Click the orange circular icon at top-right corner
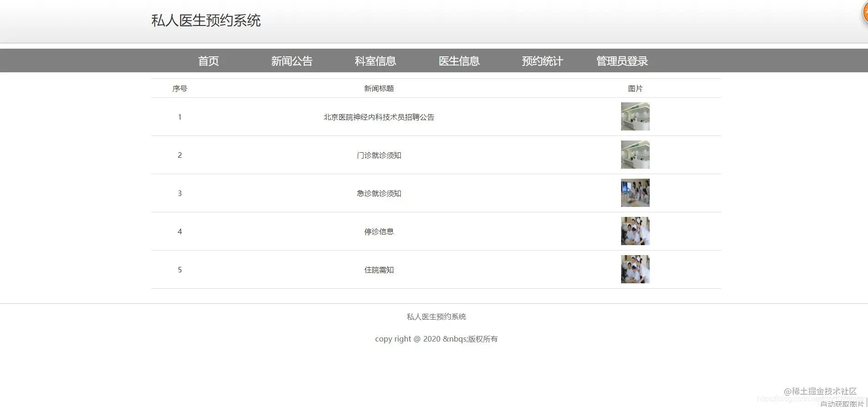The width and height of the screenshot is (868, 407). click(865, 12)
